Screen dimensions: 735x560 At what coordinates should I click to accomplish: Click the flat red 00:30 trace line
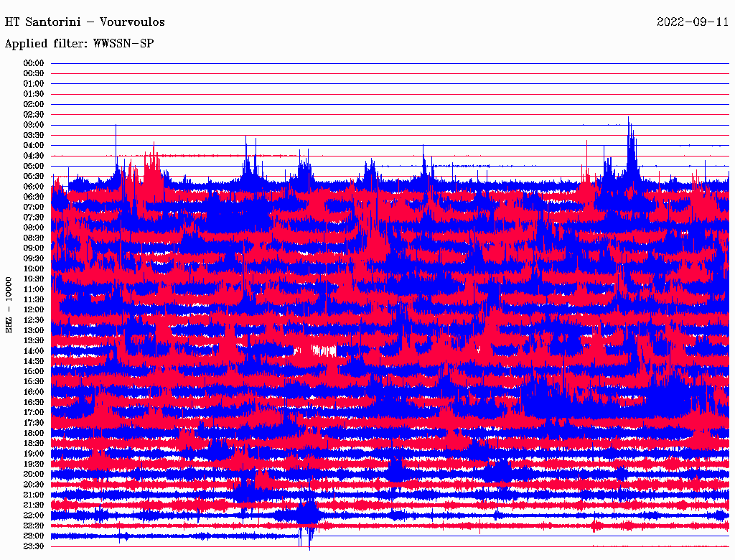point(388,73)
